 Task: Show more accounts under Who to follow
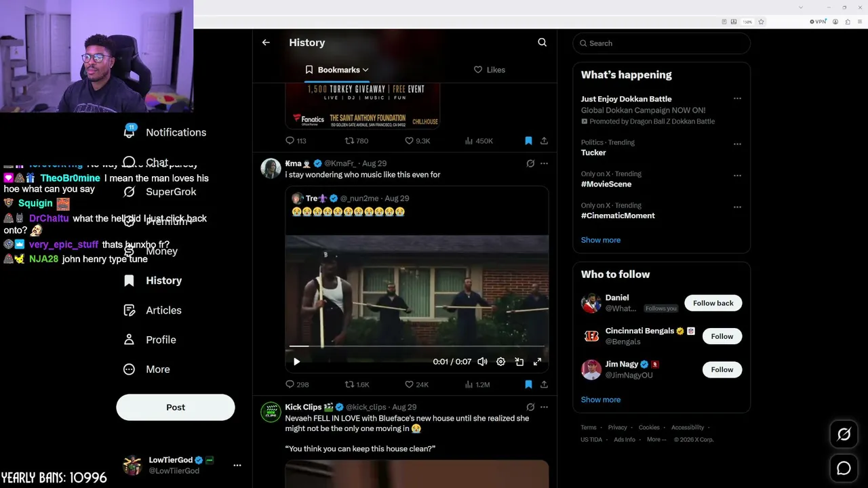tap(601, 399)
